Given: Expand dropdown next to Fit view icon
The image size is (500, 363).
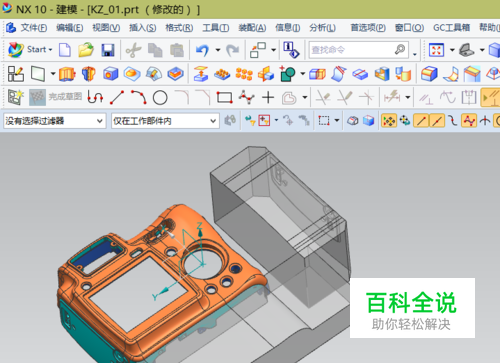Looking at the screenshot, I should (452, 50).
